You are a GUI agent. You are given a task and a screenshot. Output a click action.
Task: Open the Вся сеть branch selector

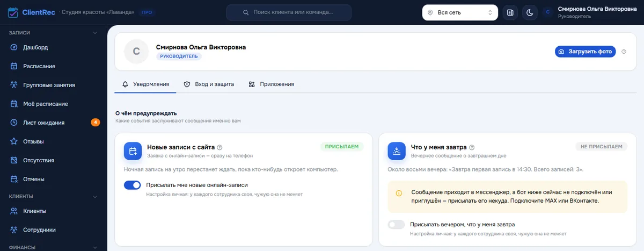[460, 12]
